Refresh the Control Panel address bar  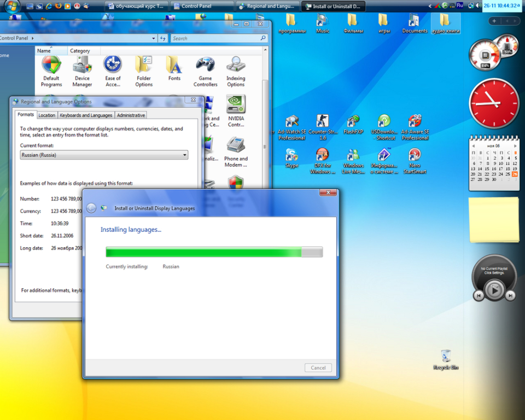click(163, 38)
